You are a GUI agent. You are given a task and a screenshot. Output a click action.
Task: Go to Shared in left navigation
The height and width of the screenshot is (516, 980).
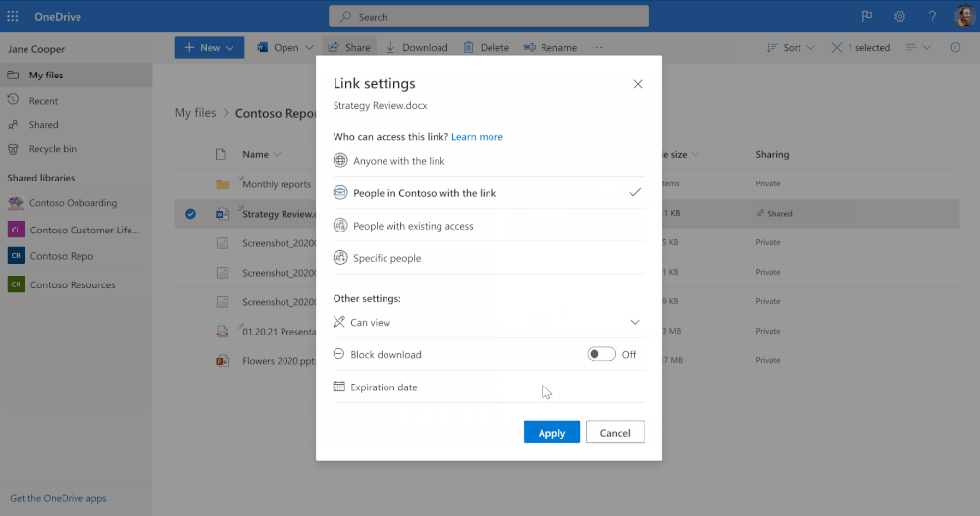43,125
